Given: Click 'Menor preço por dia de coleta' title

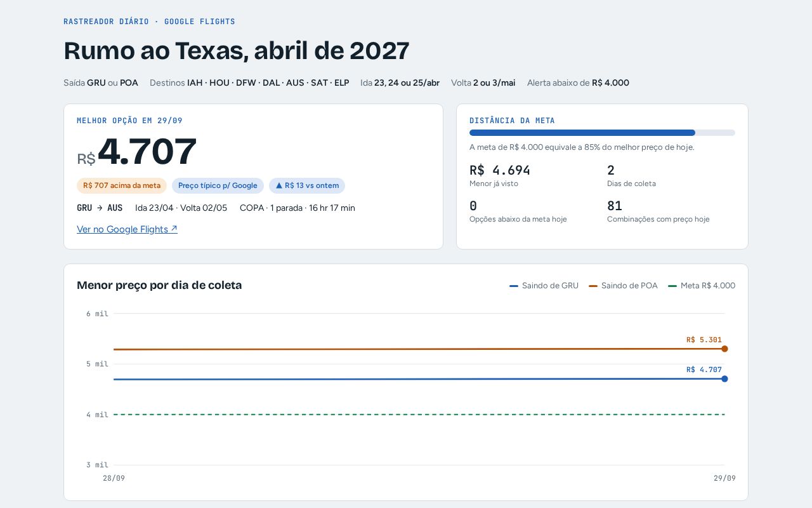Looking at the screenshot, I should tap(159, 285).
